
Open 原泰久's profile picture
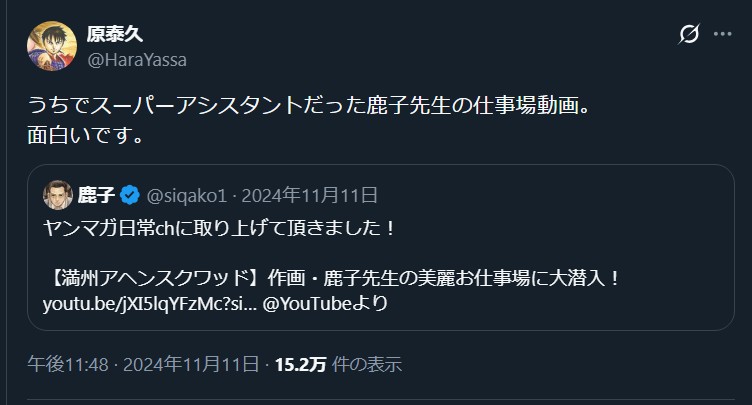tap(49, 46)
